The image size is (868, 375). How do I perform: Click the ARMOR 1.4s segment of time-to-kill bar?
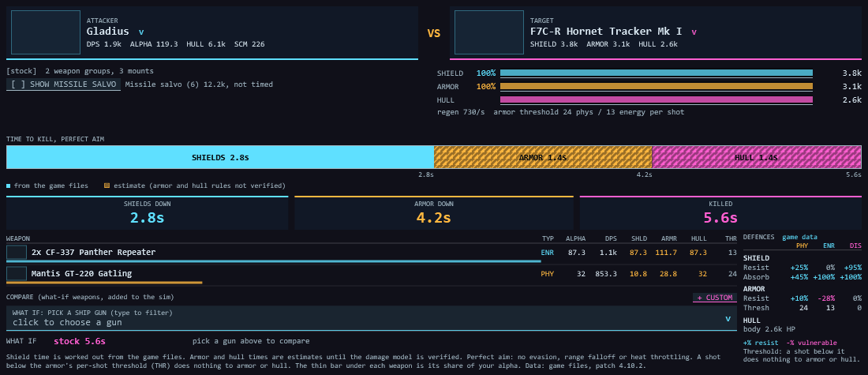[x=543, y=157]
